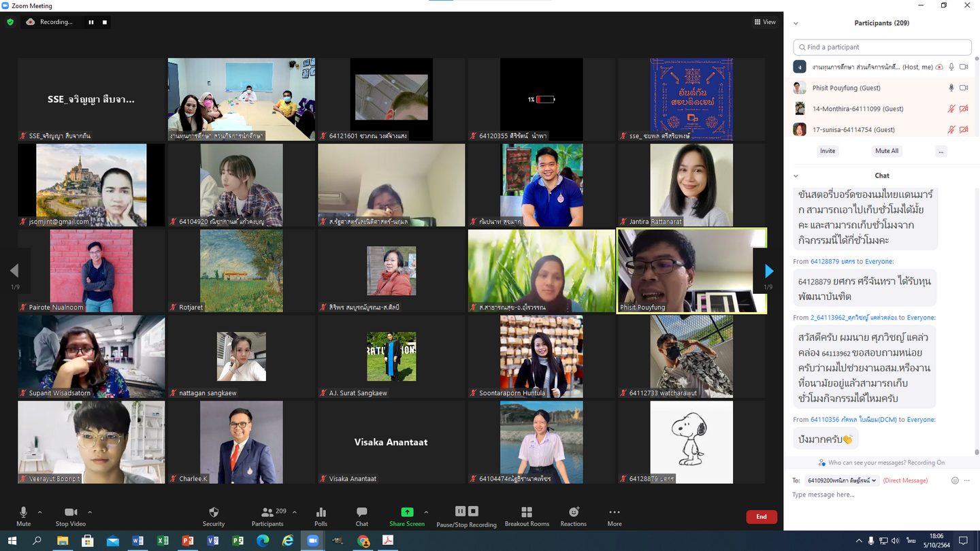This screenshot has width=980, height=551.
Task: Open Breakout Rooms
Action: pyautogui.click(x=526, y=516)
